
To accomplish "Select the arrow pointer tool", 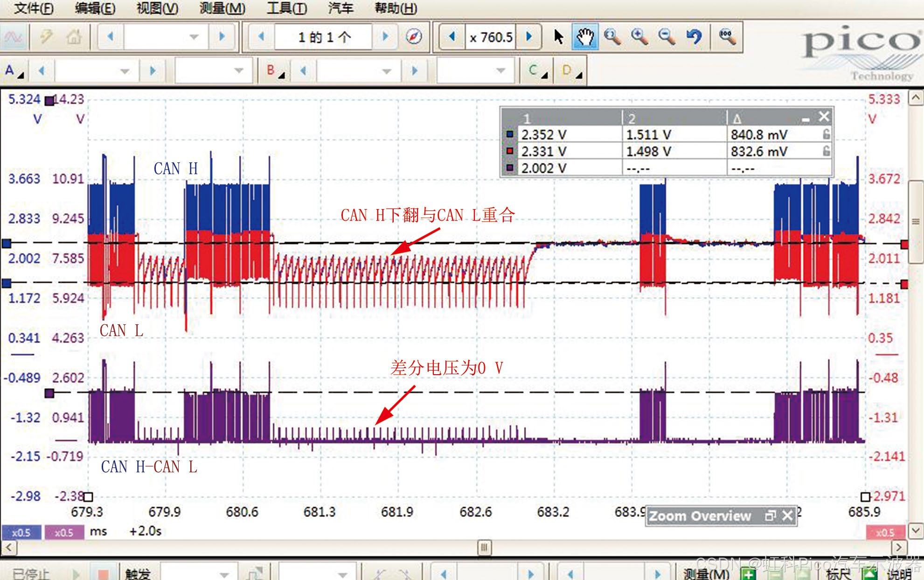I will [x=558, y=36].
